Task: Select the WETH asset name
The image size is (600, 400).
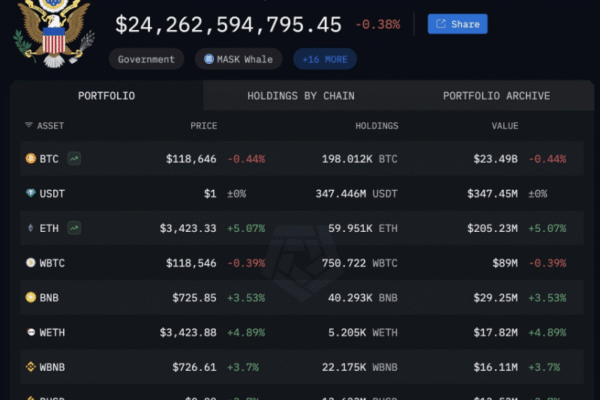Action: (52, 333)
